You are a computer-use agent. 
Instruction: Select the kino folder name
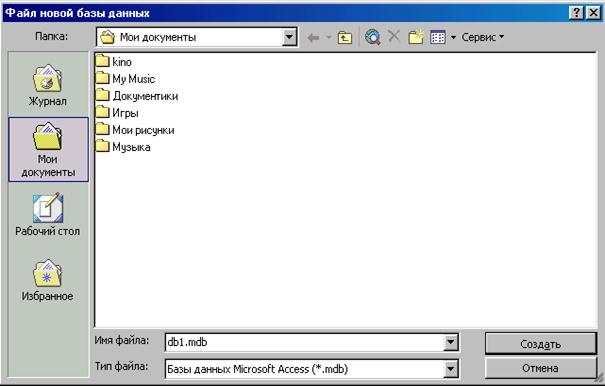point(122,62)
